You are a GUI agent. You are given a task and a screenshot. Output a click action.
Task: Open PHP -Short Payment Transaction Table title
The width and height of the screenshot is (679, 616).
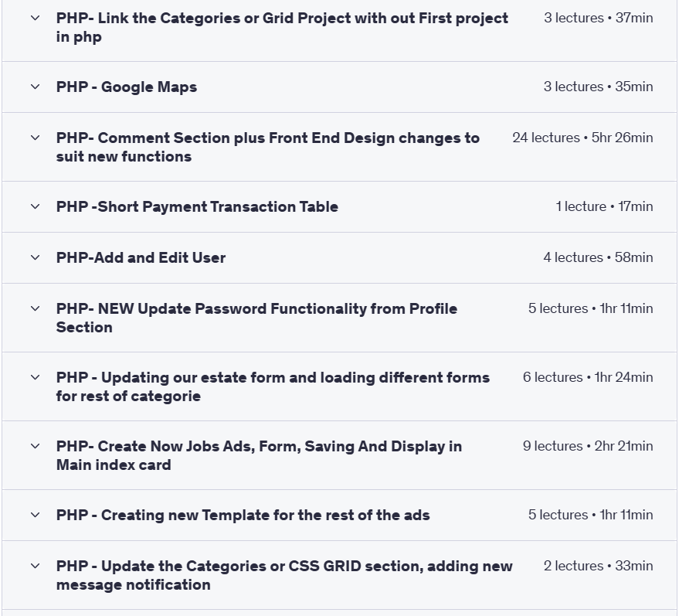[197, 206]
